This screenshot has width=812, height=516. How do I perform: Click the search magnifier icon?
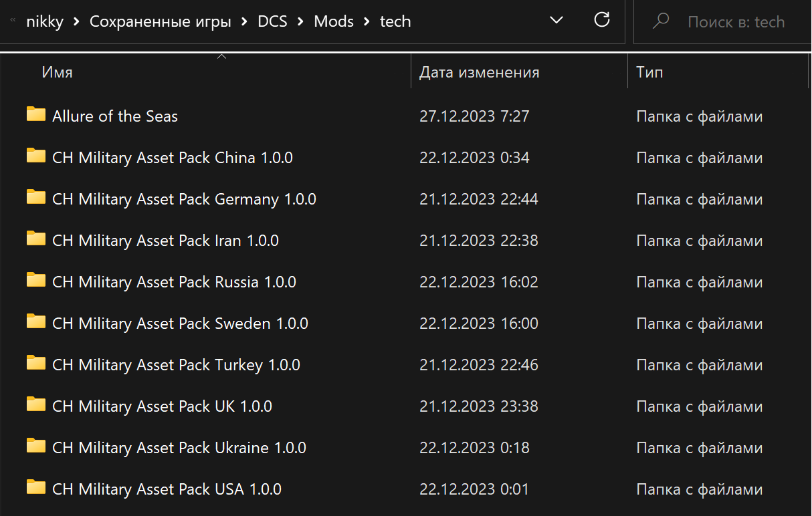(x=661, y=21)
